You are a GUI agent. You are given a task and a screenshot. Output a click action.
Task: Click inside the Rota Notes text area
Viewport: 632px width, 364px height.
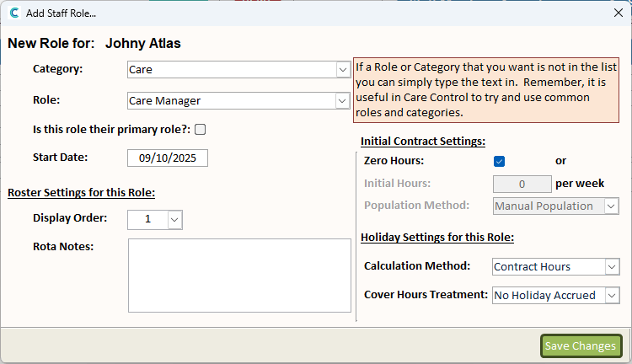click(239, 275)
